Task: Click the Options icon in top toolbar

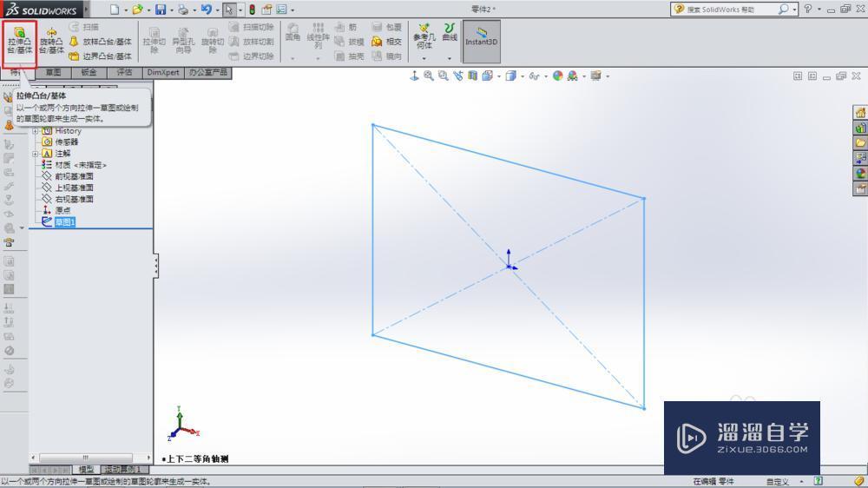Action: (282, 10)
